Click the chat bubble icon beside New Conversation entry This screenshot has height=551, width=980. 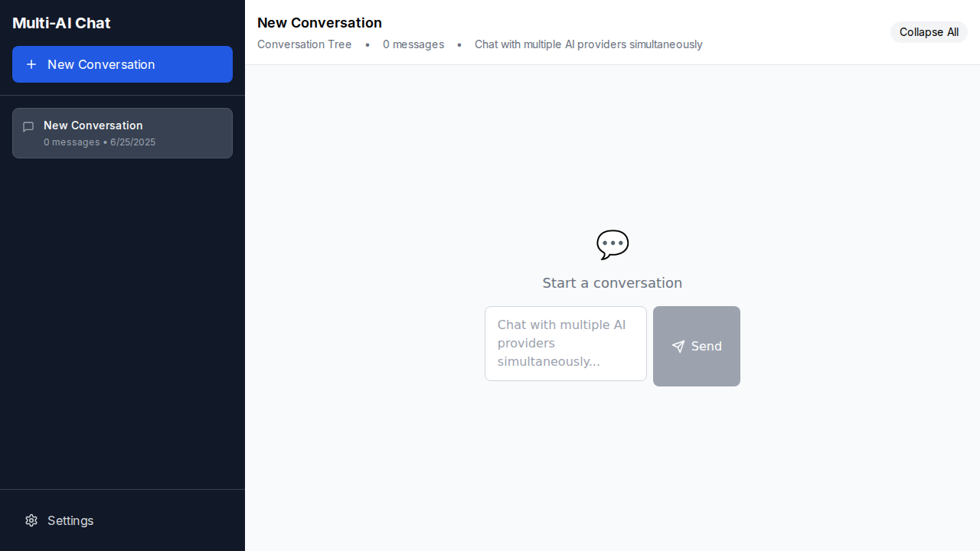[x=28, y=127]
